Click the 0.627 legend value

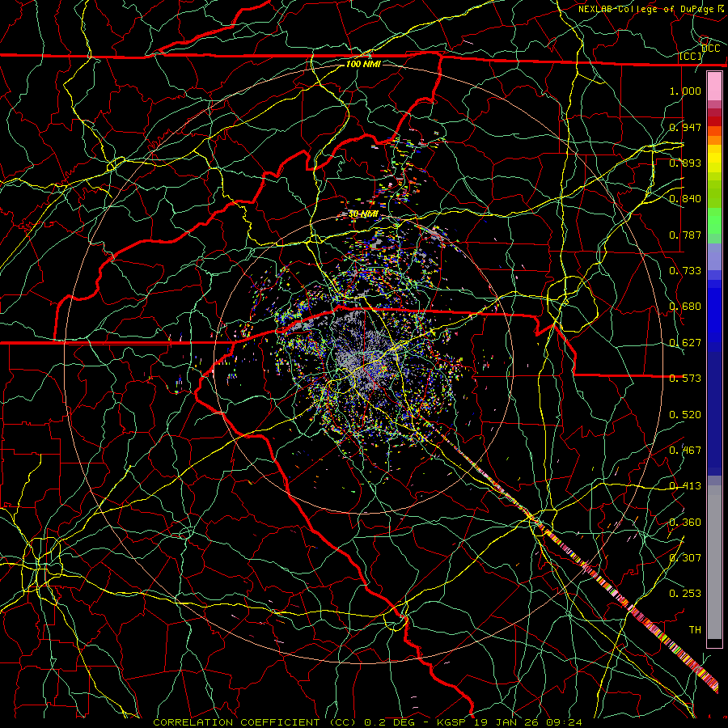coord(685,343)
